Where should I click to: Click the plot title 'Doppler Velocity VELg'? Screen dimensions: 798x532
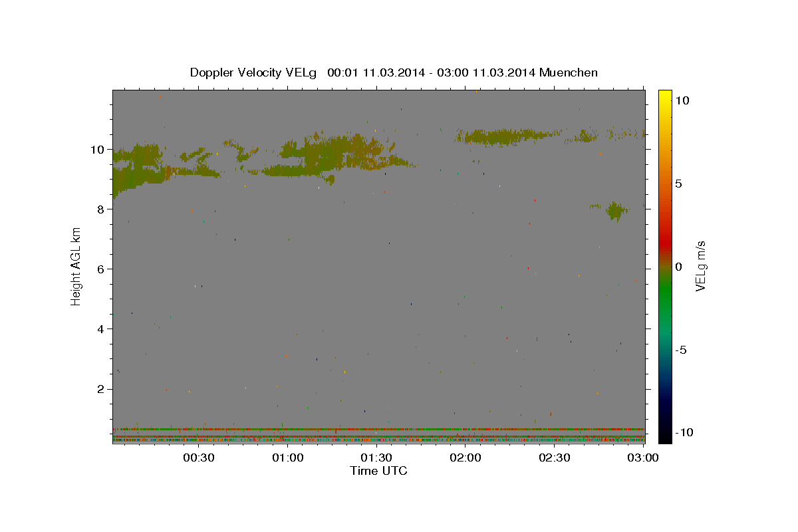point(255,72)
